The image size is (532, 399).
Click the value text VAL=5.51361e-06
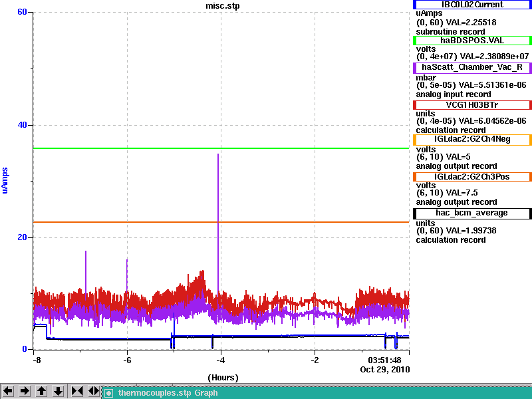click(492, 85)
